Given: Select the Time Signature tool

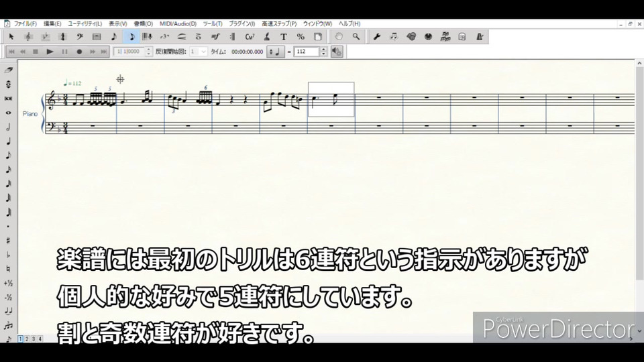Looking at the screenshot, I should tap(62, 37).
